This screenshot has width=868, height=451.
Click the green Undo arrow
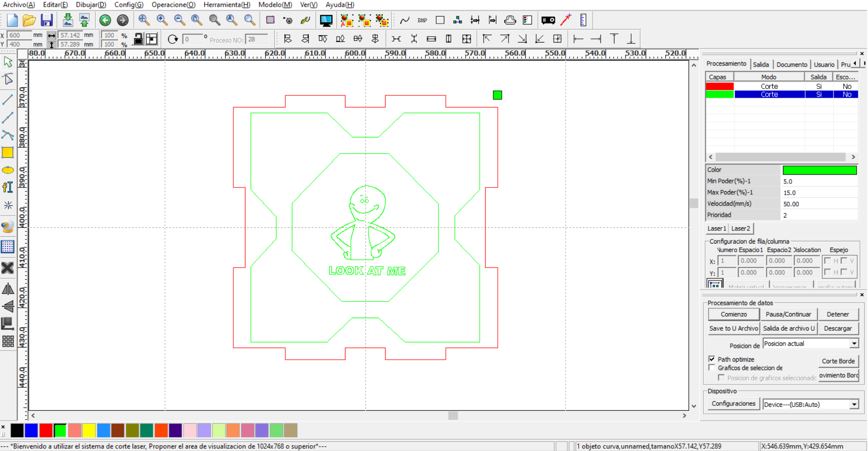105,20
